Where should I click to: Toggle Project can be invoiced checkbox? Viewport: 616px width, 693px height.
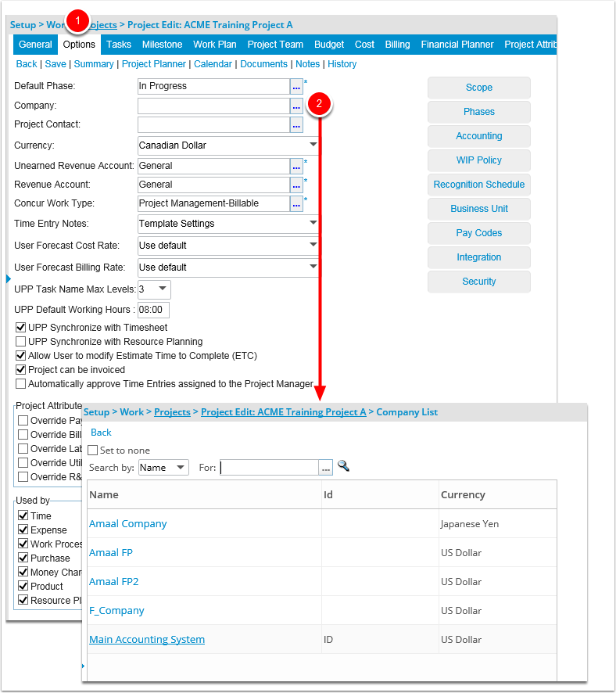[x=20, y=369]
